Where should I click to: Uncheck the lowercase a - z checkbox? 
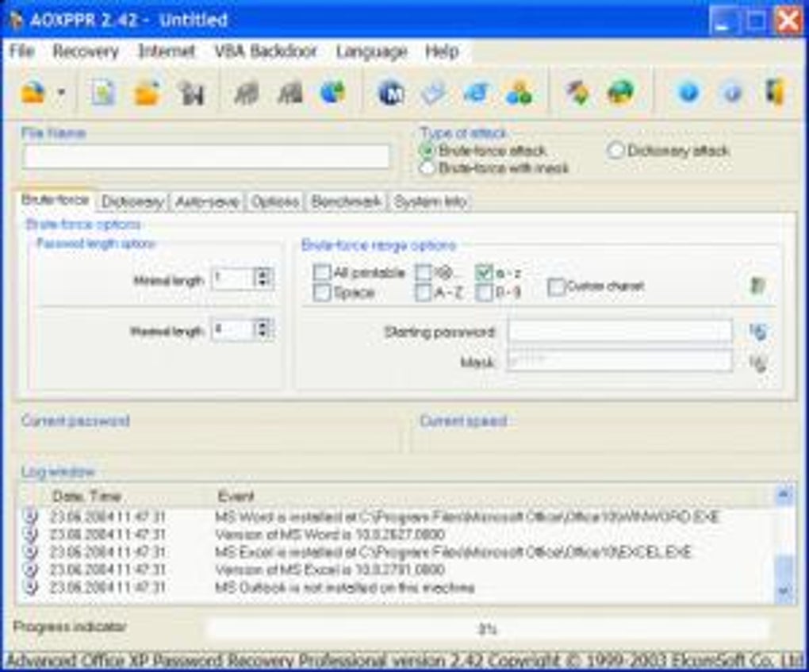pyautogui.click(x=484, y=272)
